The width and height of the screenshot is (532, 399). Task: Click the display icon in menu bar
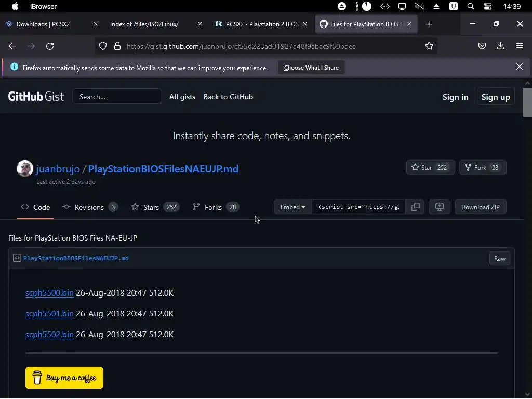[x=402, y=6]
